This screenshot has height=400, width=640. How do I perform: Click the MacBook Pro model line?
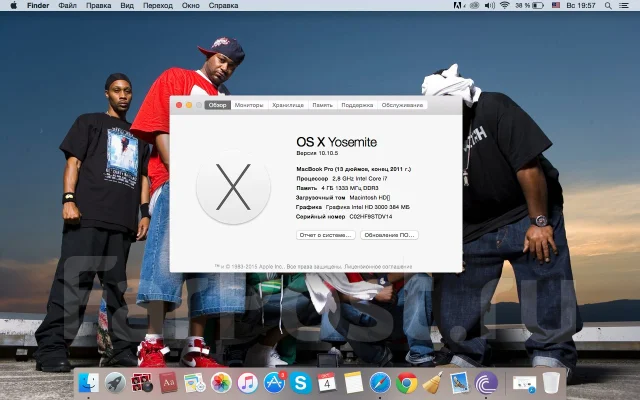(353, 169)
